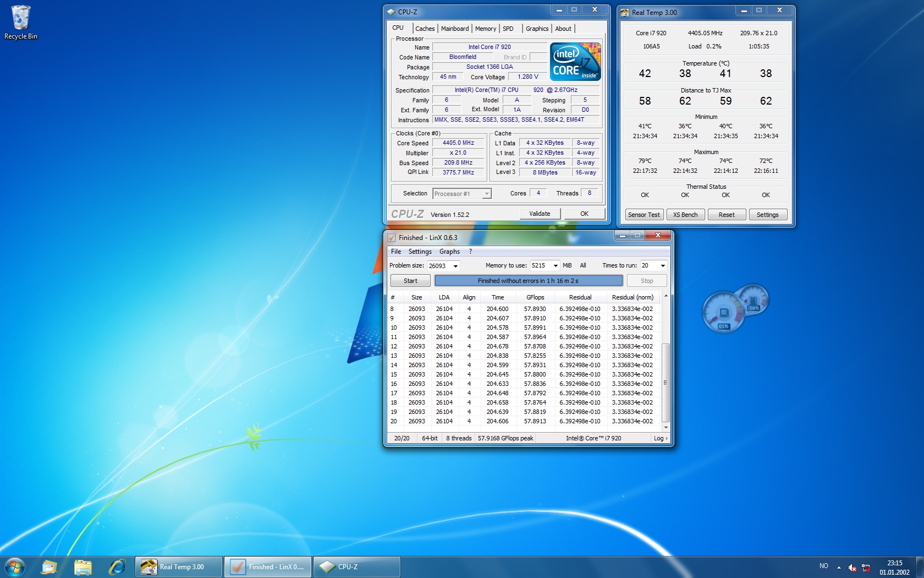The width and height of the screenshot is (924, 578).
Task: Switch to the Graphics tab
Action: 537,29
